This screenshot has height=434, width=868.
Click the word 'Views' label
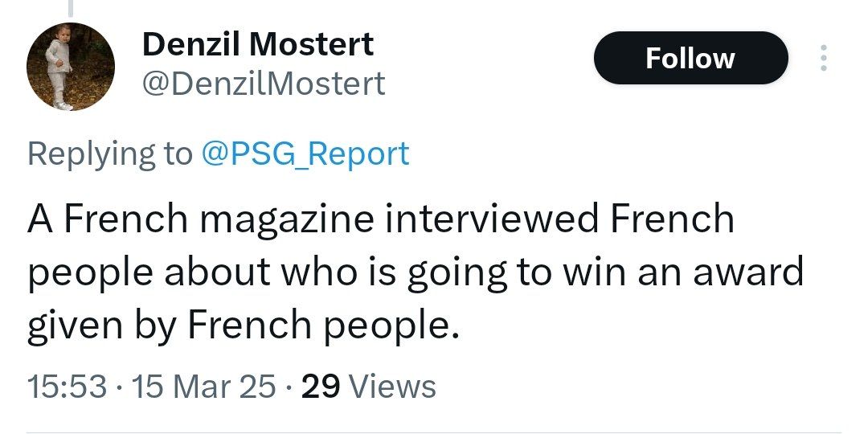point(393,386)
